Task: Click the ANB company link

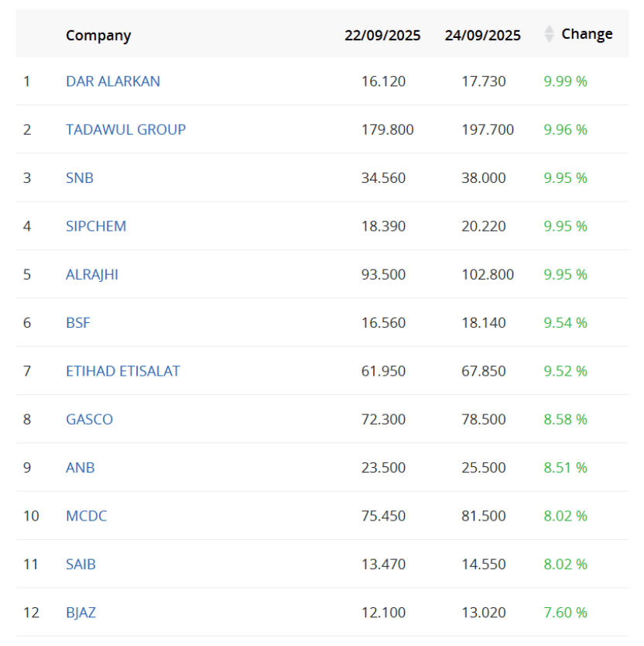Action: pyautogui.click(x=80, y=468)
